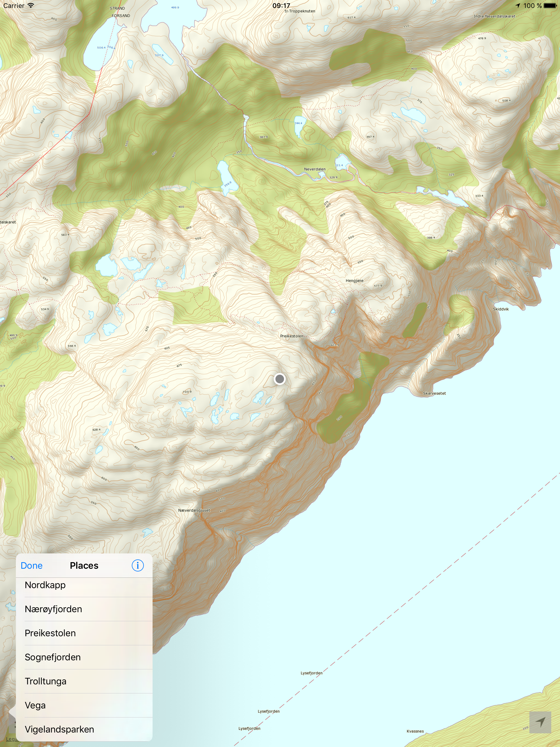Tap the location services arrow in status bar
This screenshot has width=560, height=747.
(x=518, y=5)
